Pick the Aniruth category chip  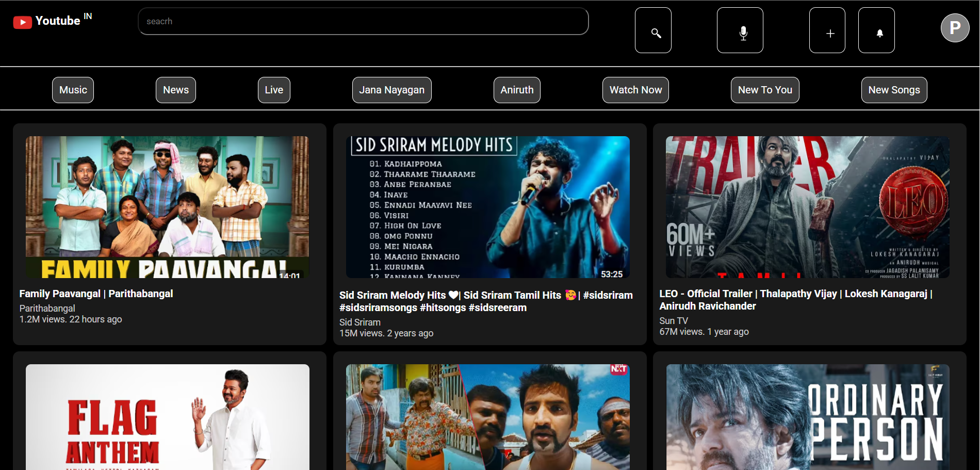(x=517, y=90)
